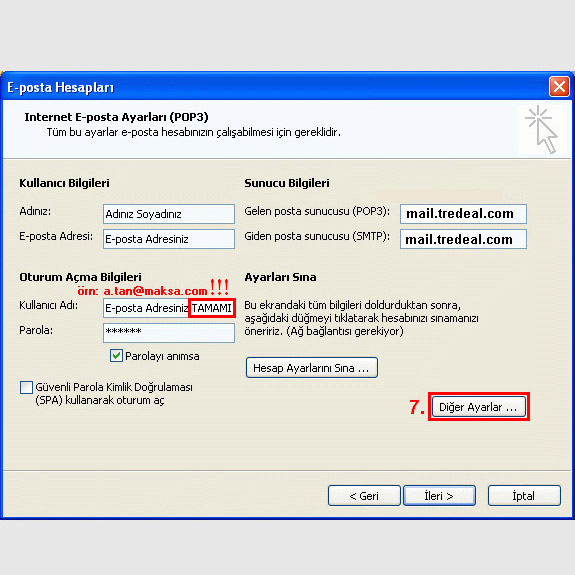The width and height of the screenshot is (575, 575).
Task: Uncheck the Parolayı anımsa checkbox
Action: (116, 356)
